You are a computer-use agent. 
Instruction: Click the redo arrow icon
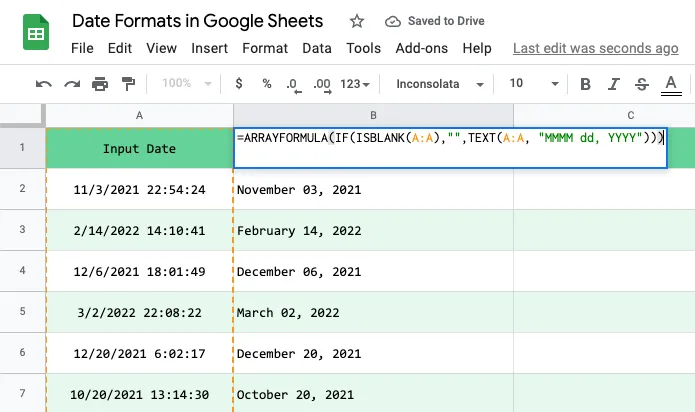tap(72, 84)
